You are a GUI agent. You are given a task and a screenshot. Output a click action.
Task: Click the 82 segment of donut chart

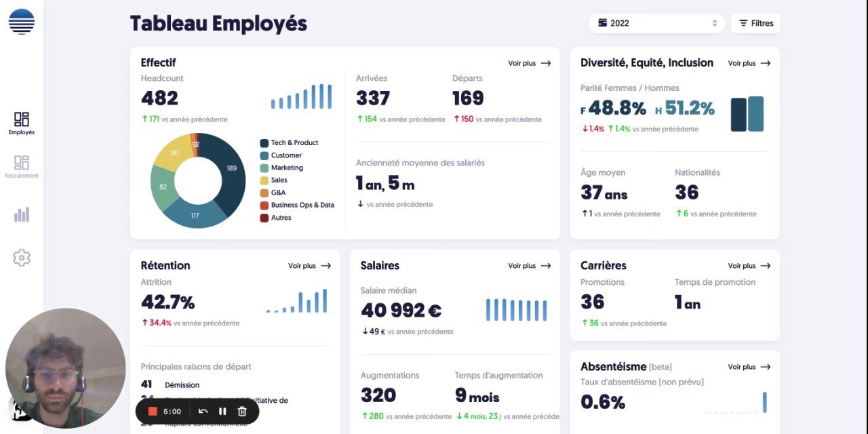pos(163,186)
